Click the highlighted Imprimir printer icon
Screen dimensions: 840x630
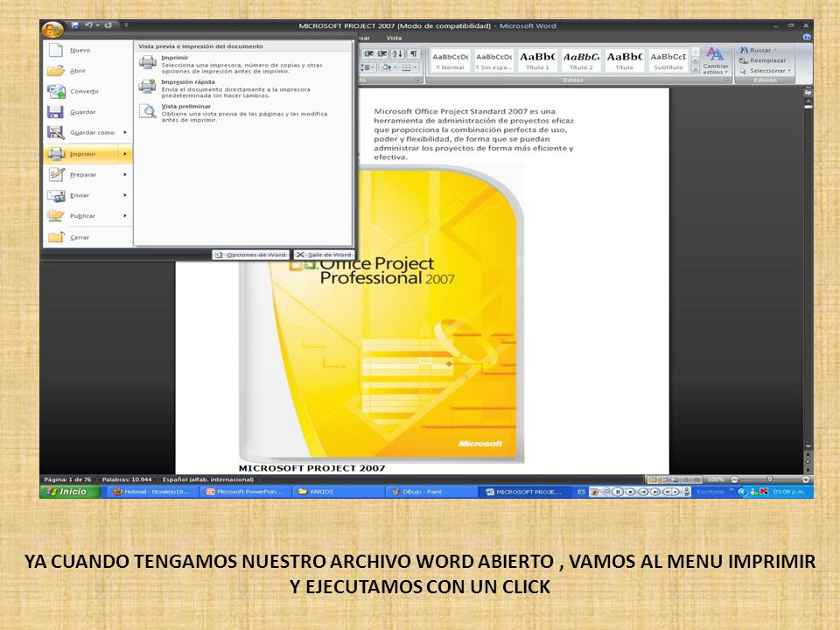pos(56,154)
